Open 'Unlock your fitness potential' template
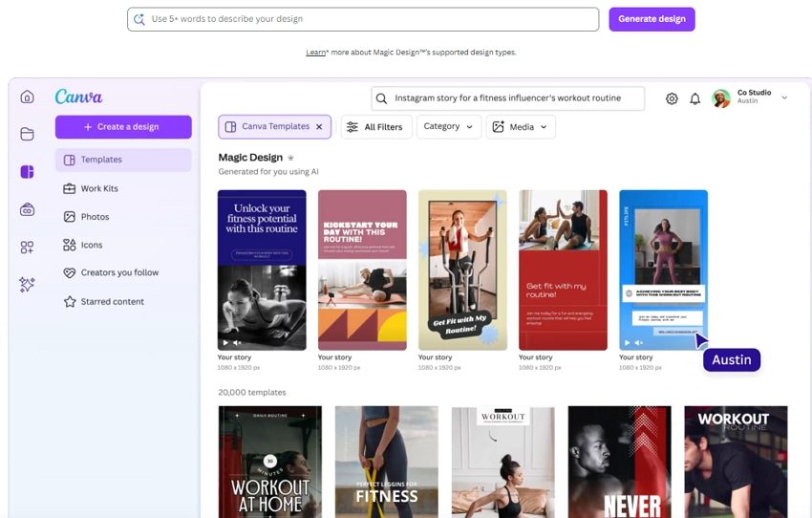The width and height of the screenshot is (812, 518). [262, 270]
